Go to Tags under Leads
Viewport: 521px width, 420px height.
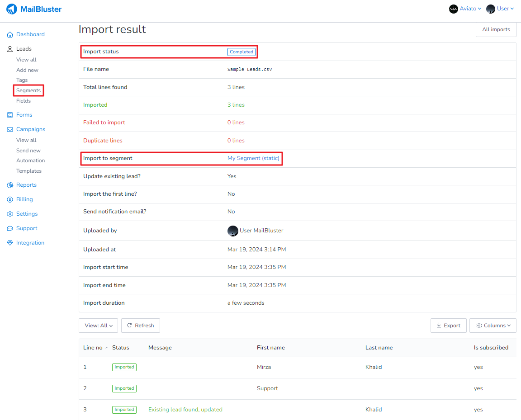coord(22,80)
